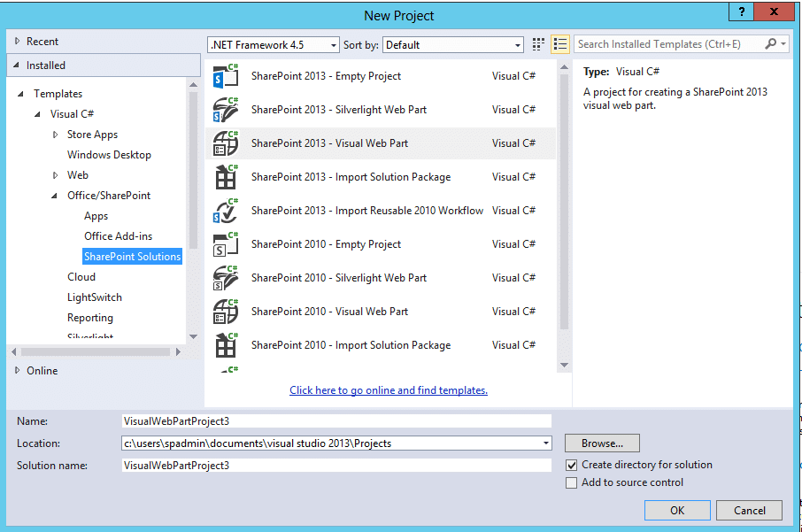Expand the Store Apps tree node

click(55, 135)
